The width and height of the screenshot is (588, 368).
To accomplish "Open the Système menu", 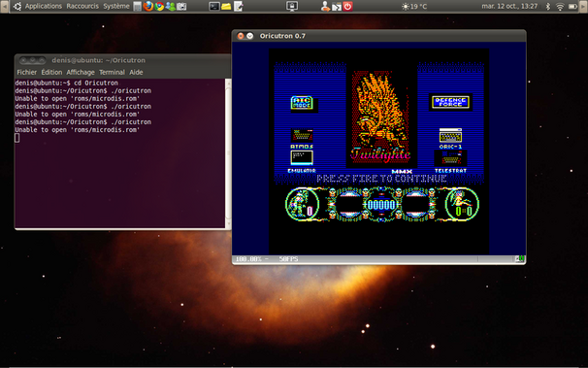I will coord(116,6).
